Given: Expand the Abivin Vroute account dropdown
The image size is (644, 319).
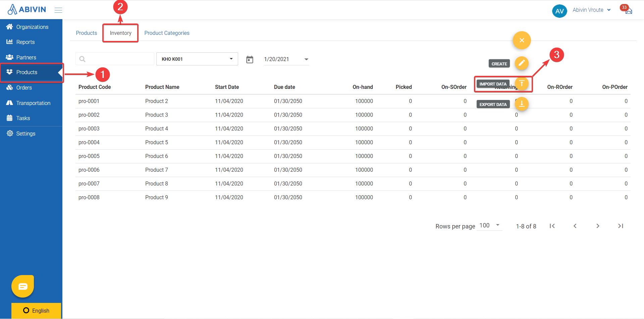Looking at the screenshot, I should click(x=592, y=10).
